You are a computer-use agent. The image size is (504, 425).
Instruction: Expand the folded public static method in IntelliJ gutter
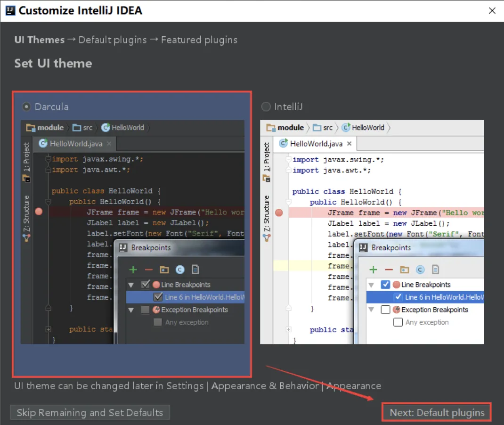(289, 329)
